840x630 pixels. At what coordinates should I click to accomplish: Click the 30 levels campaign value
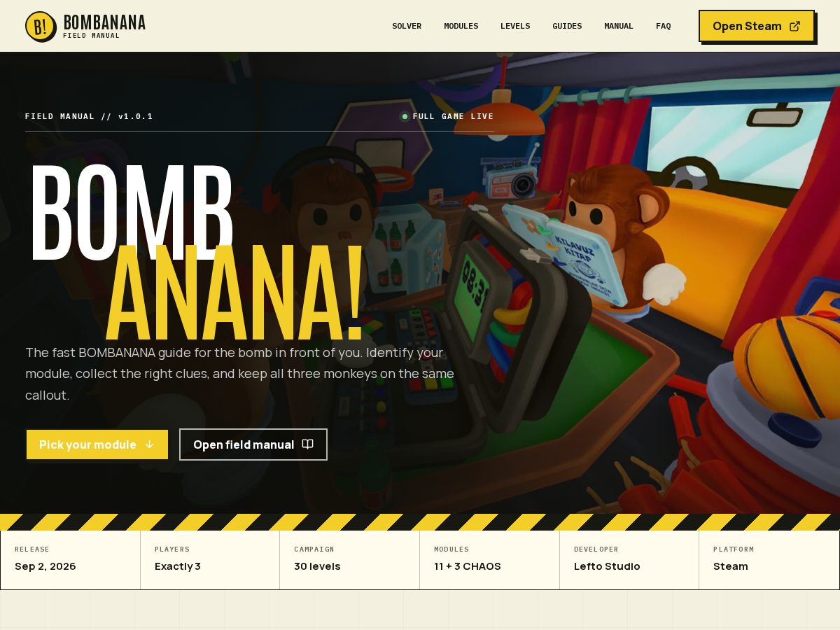point(317,566)
